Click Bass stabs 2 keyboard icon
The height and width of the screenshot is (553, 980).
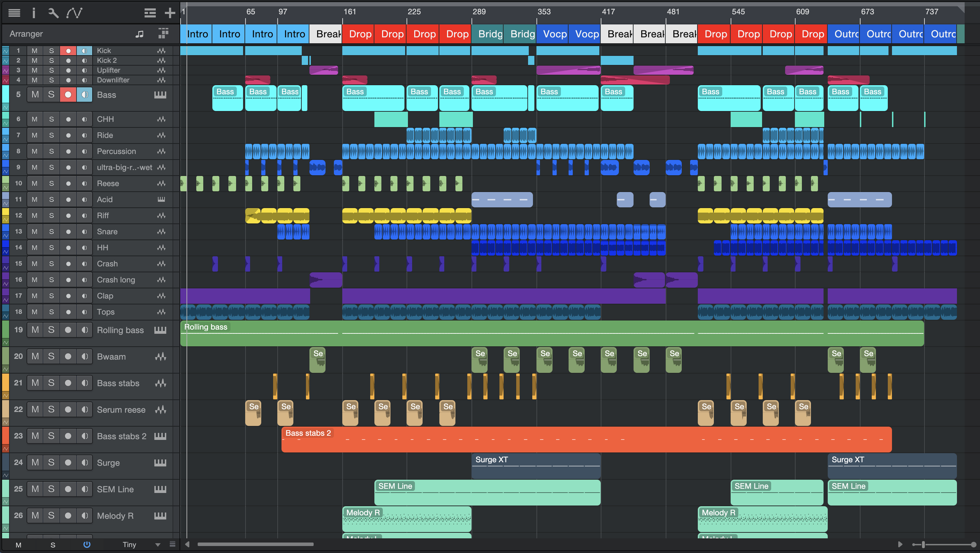[160, 436]
